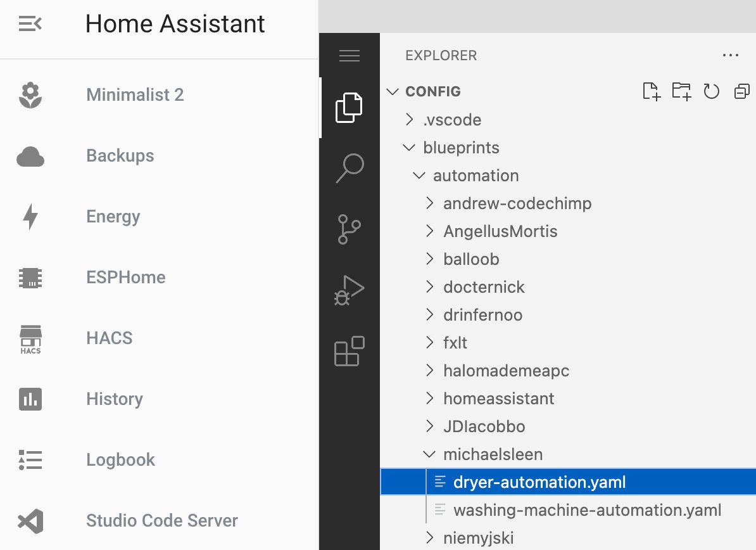Expand the docternick folder
This screenshot has width=756, height=550.
click(430, 287)
